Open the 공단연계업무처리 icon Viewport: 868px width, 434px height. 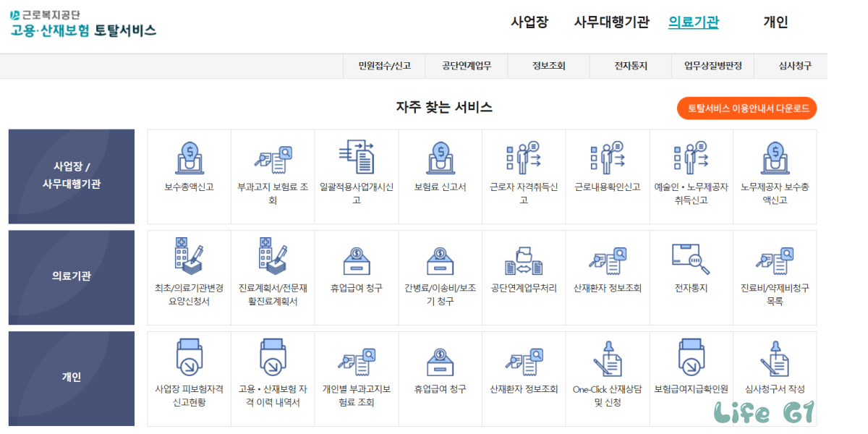click(524, 261)
